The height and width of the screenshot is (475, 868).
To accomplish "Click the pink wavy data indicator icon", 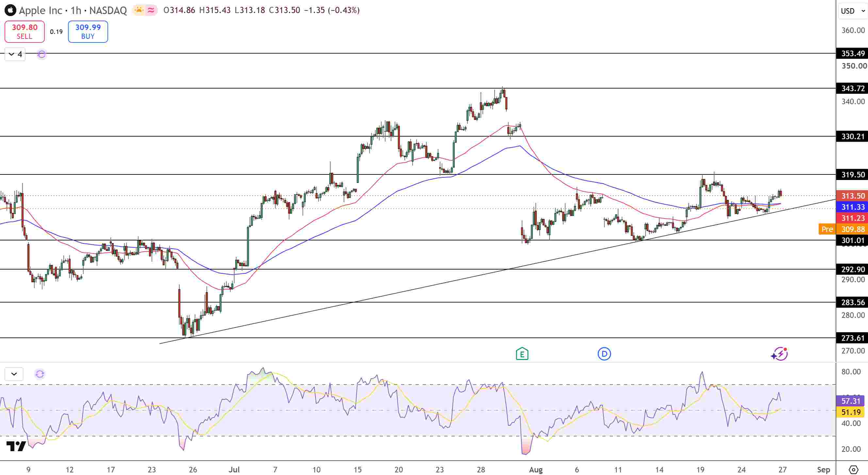I will pyautogui.click(x=151, y=10).
